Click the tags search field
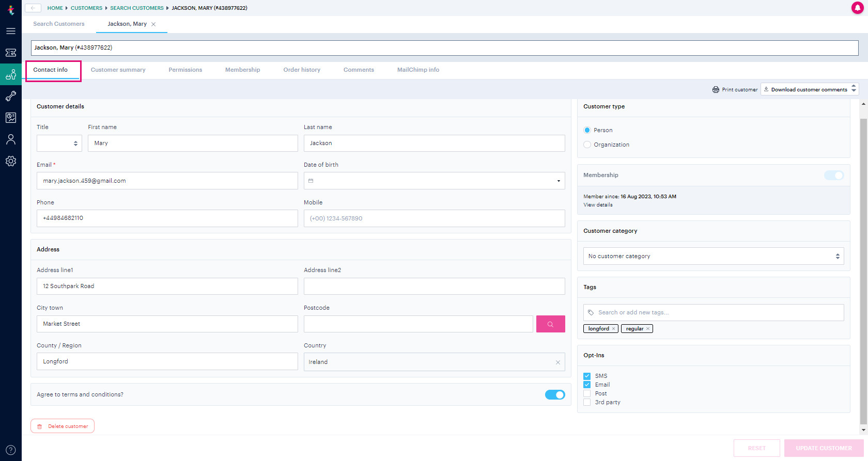Image resolution: width=868 pixels, height=461 pixels. [x=714, y=313]
